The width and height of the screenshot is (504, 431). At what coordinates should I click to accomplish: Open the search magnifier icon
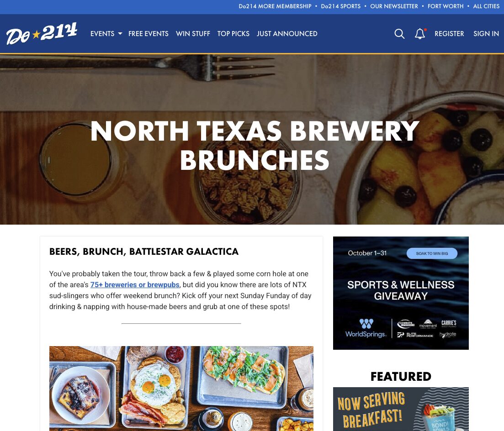(399, 34)
